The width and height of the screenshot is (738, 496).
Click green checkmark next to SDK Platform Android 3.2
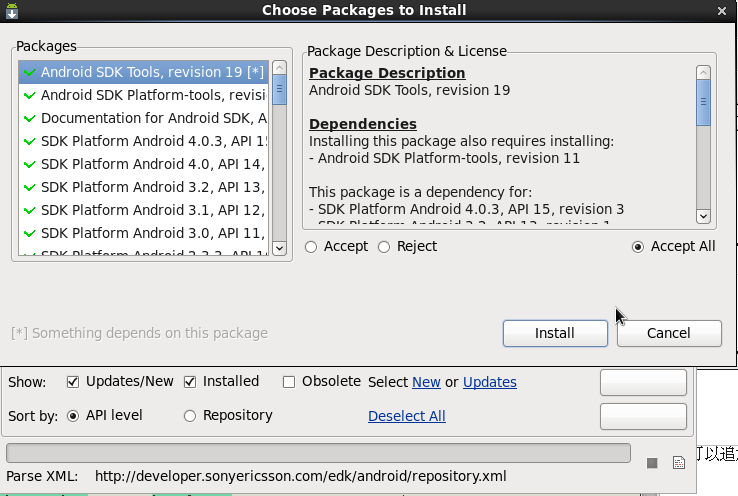click(x=29, y=188)
